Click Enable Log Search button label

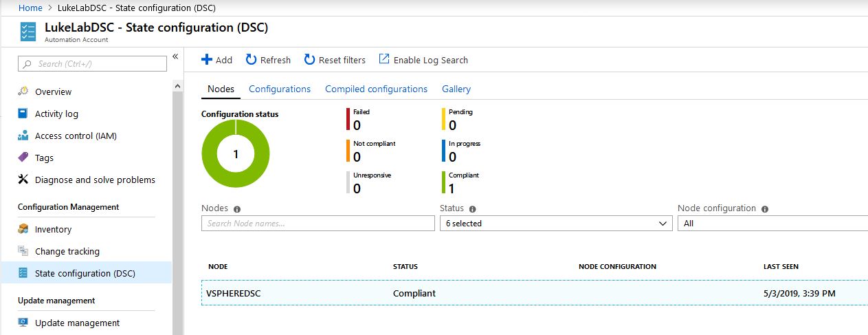coord(431,60)
